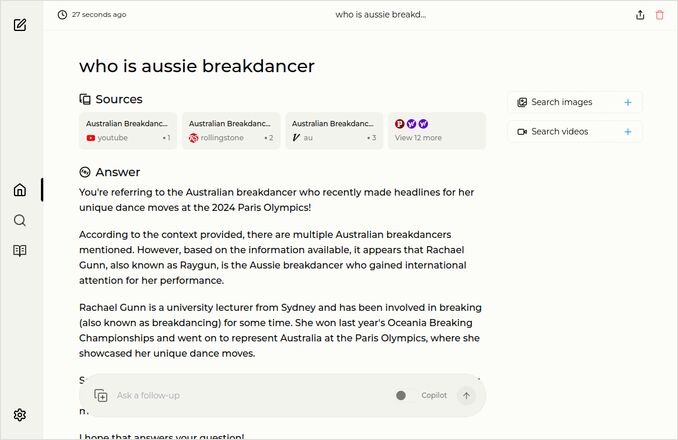Open the Search (discover) sidebar icon
Screen dimensions: 678x440
point(20,220)
